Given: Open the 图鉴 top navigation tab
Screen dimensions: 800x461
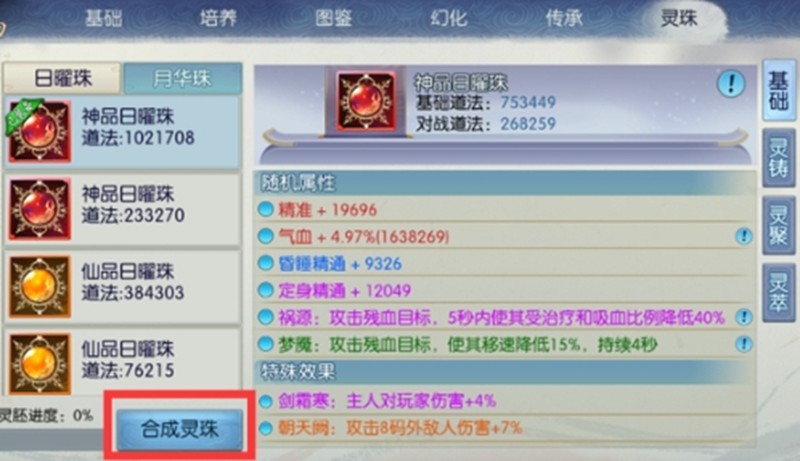Looking at the screenshot, I should coord(334,18).
